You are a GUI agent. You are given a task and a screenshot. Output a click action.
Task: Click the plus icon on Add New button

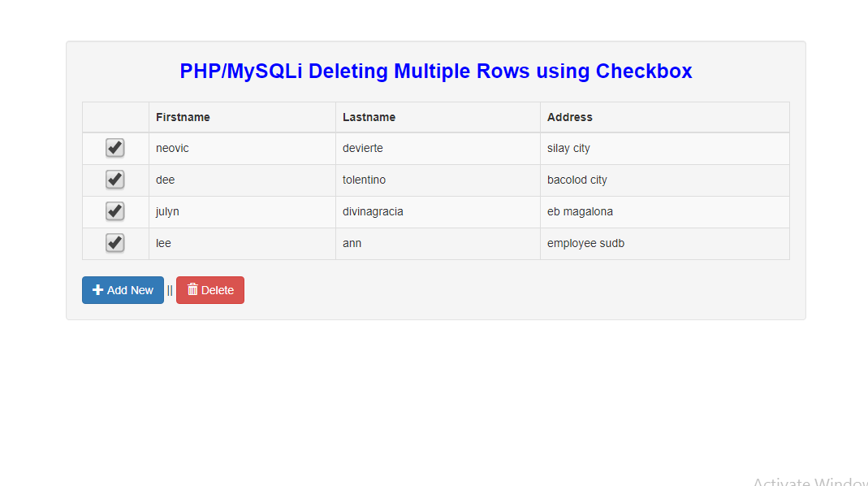tap(97, 290)
